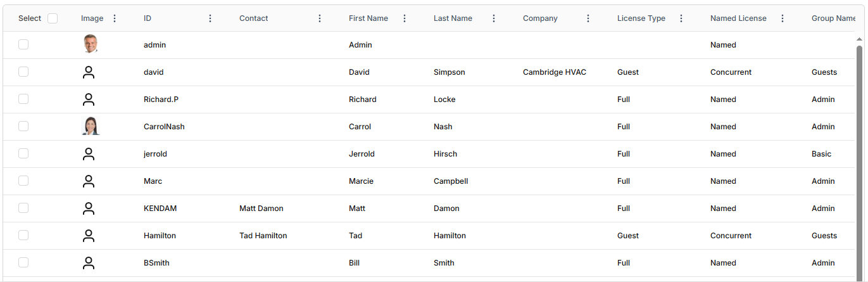Viewport: 868px width, 282px height.
Task: Open the admin user's profile photo
Action: click(x=91, y=44)
